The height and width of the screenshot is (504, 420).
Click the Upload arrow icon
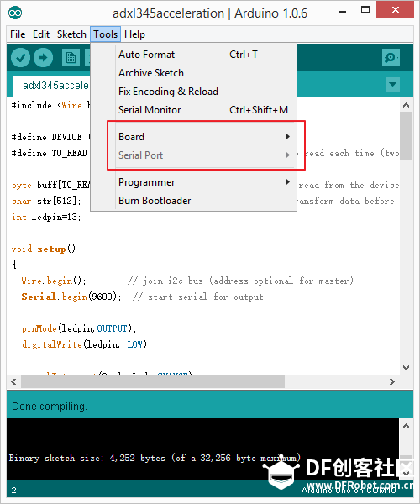pos(44,58)
